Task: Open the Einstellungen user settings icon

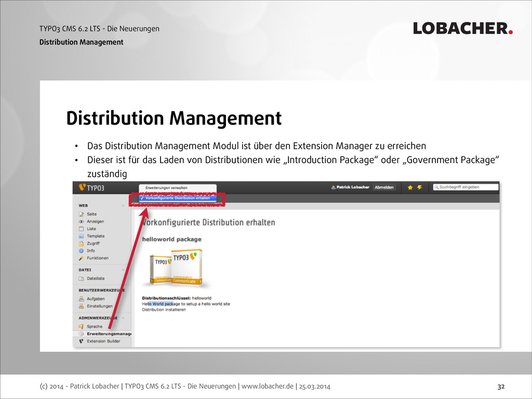Action: [x=81, y=306]
